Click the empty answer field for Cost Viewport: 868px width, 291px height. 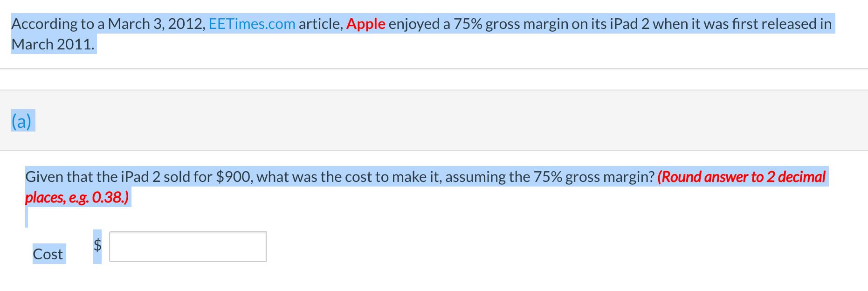coord(187,246)
